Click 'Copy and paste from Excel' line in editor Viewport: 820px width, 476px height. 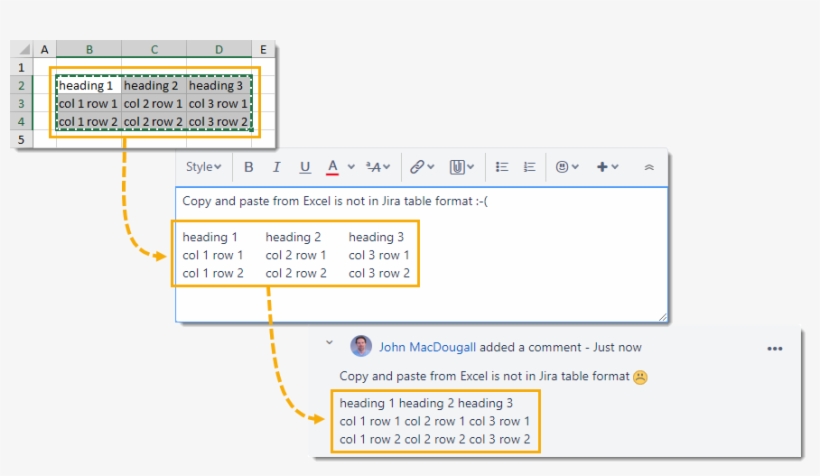[x=335, y=201]
